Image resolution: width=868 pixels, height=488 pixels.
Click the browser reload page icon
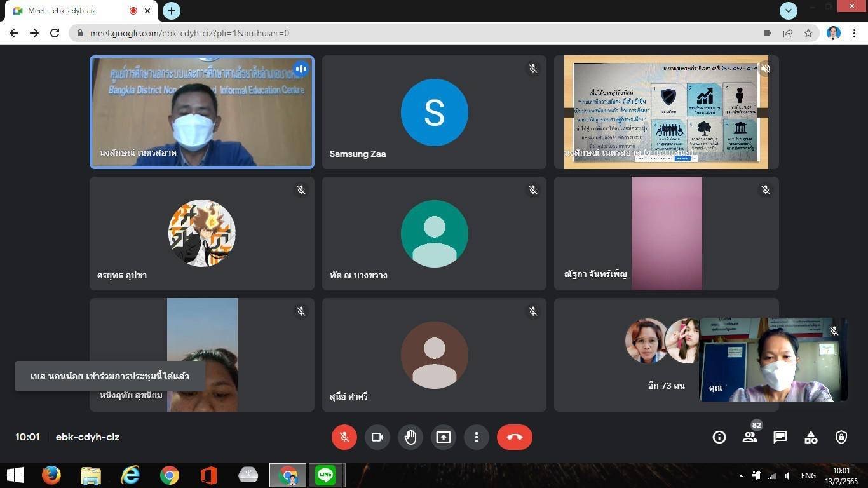click(x=55, y=33)
